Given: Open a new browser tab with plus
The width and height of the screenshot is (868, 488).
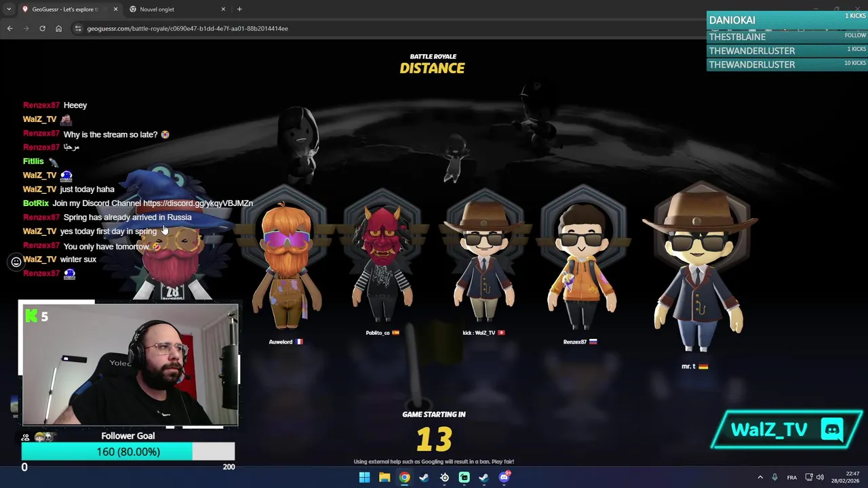Looking at the screenshot, I should [239, 9].
